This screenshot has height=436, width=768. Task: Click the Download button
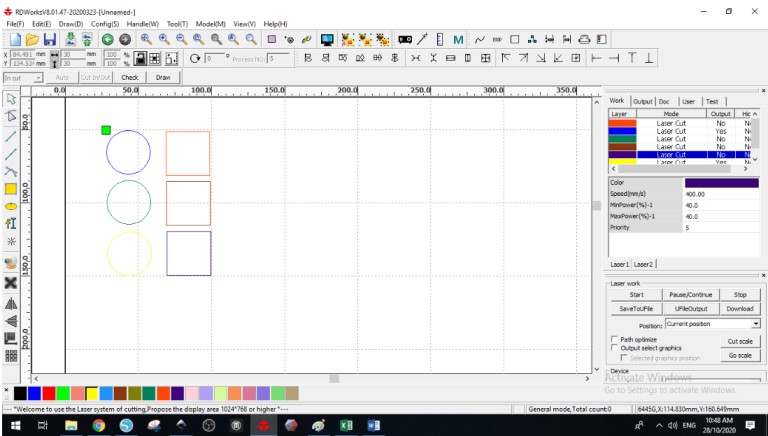[x=740, y=309]
